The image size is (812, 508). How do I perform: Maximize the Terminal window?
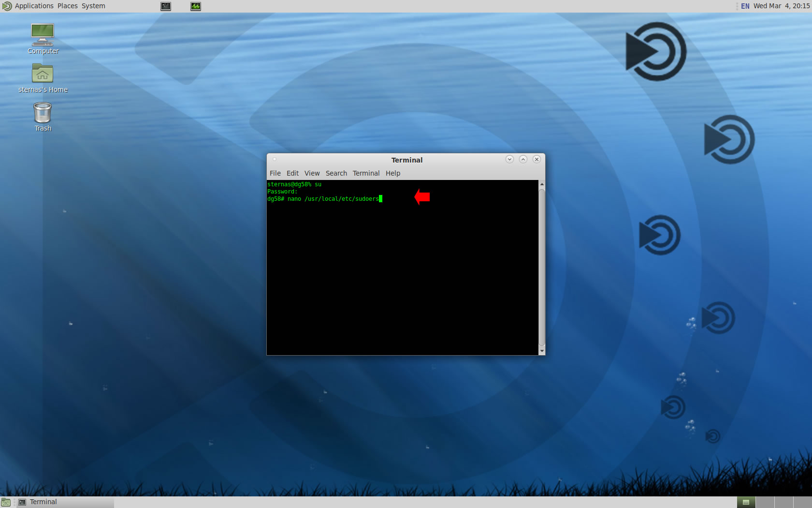(523, 159)
